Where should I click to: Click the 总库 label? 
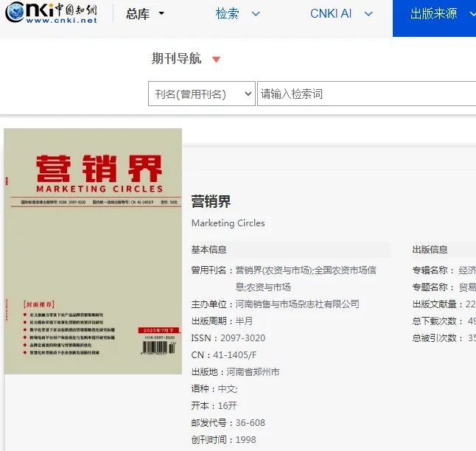point(138,14)
